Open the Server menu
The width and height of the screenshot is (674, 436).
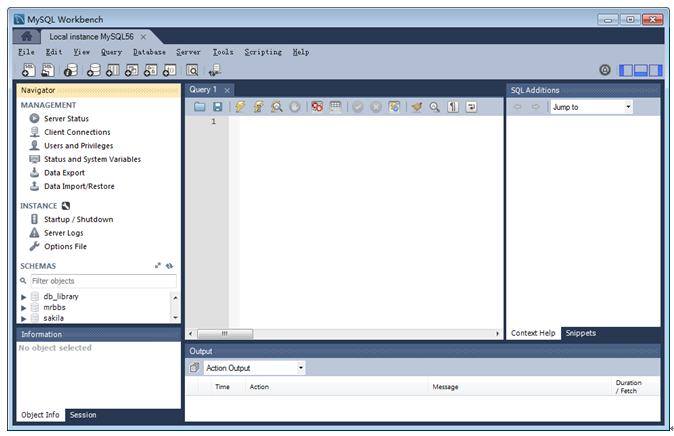coord(188,52)
